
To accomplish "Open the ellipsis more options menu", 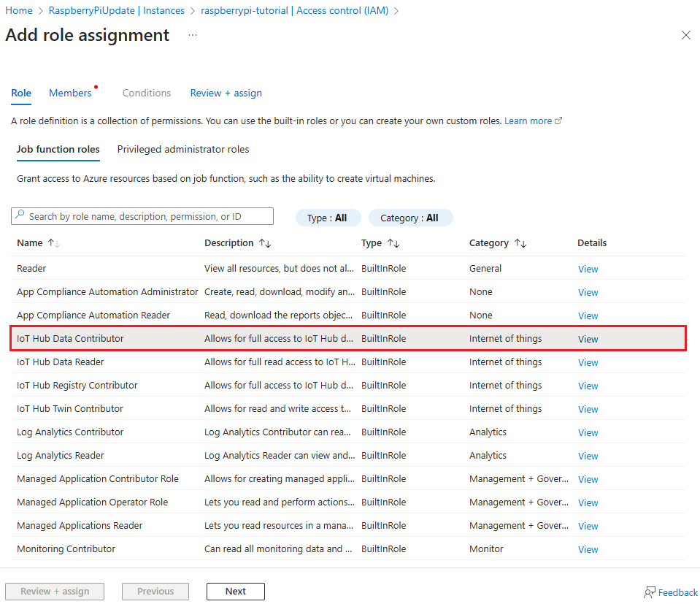I will pos(193,35).
